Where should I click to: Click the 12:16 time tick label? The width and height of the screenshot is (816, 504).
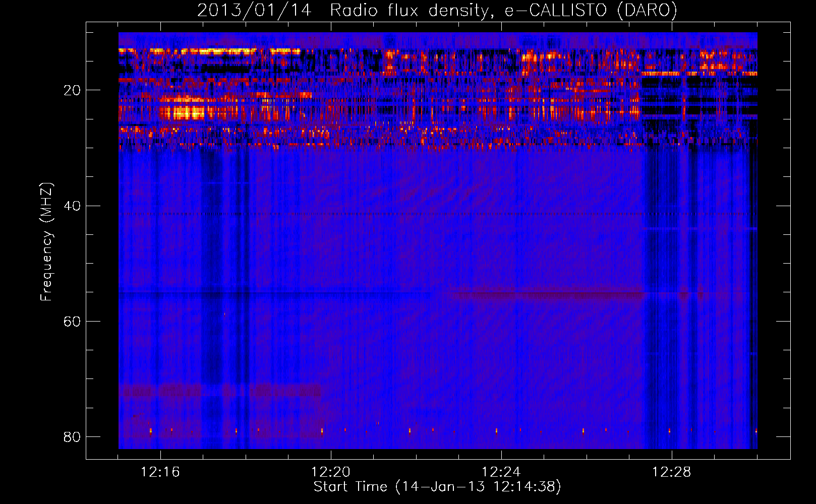(x=160, y=472)
